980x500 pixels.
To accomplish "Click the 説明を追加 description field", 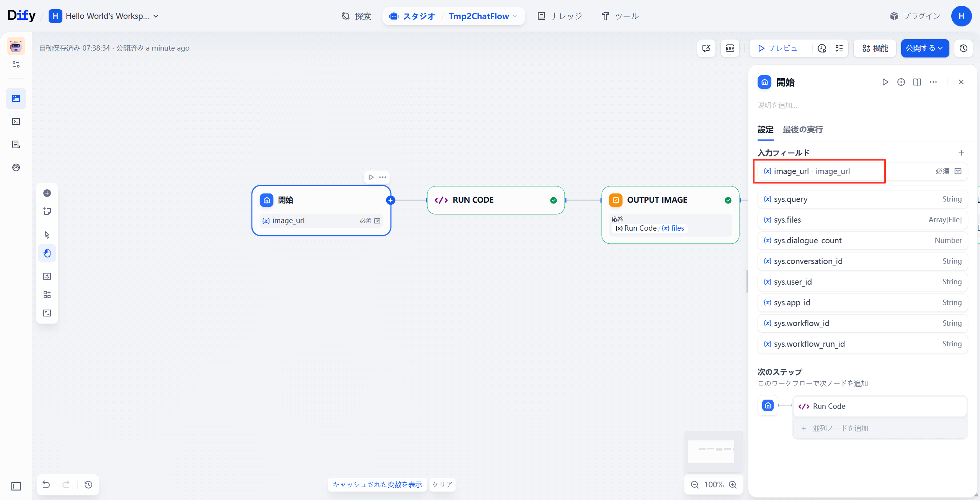I will pos(777,105).
